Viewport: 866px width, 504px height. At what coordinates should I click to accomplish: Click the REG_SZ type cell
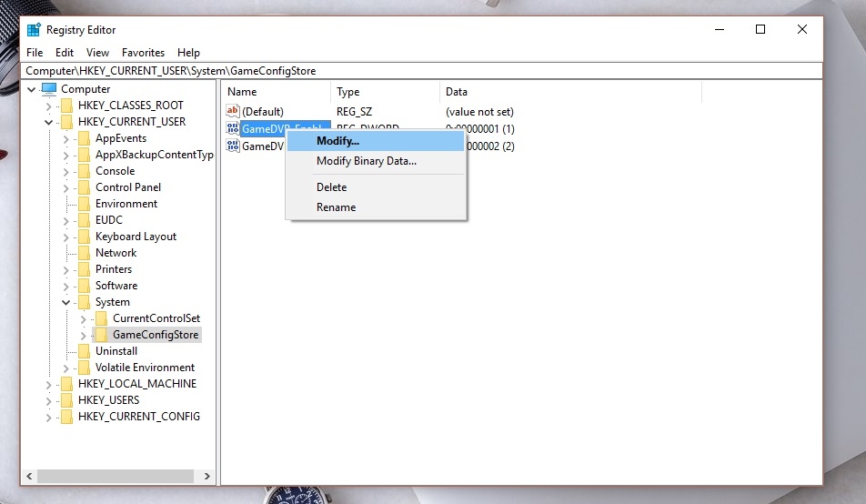coord(354,112)
